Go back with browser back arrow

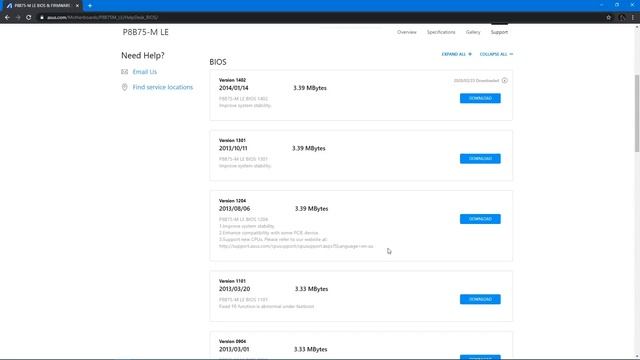[7, 18]
